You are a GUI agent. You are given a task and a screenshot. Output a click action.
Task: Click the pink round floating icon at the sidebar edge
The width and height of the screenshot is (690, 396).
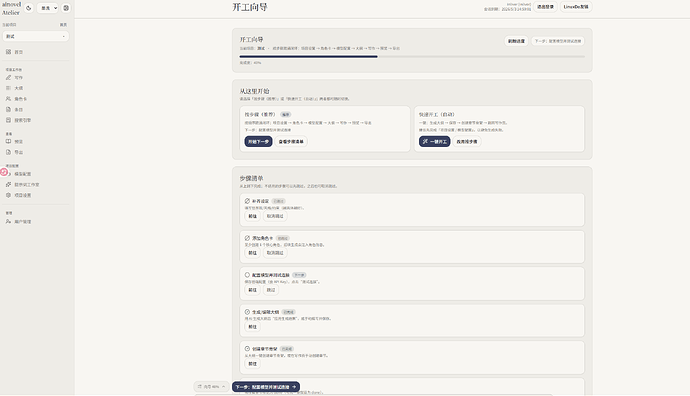tap(4, 172)
